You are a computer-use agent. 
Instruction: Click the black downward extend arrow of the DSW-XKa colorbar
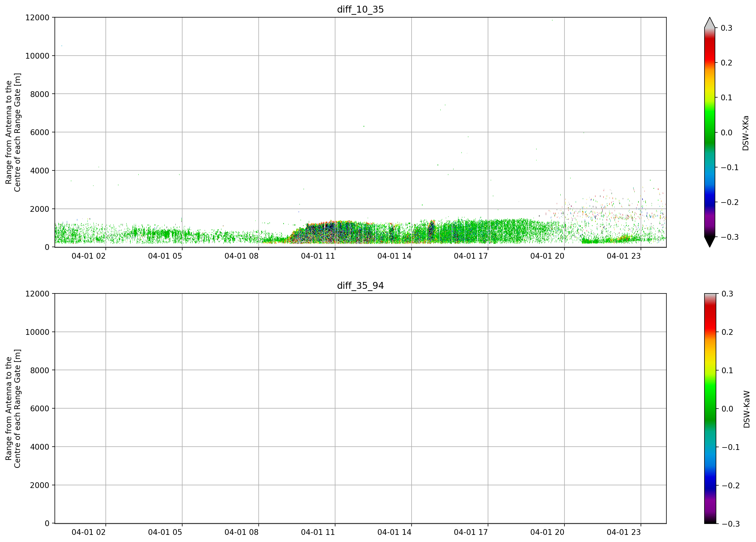[710, 241]
